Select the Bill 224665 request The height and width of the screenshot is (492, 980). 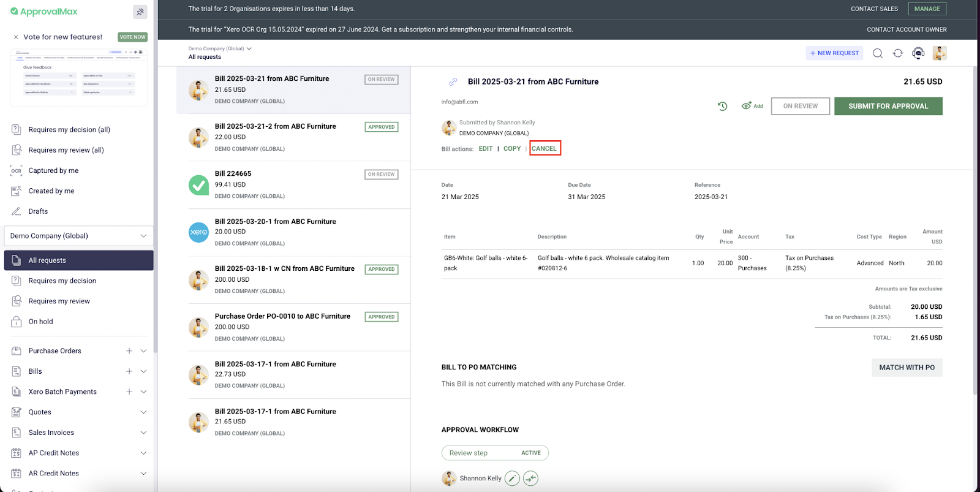(x=293, y=184)
